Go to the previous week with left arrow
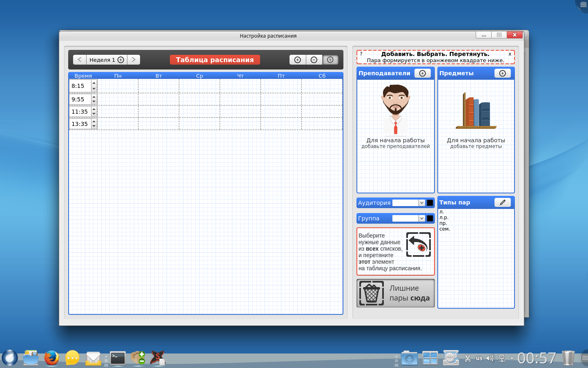This screenshot has width=588, height=368. [80, 60]
